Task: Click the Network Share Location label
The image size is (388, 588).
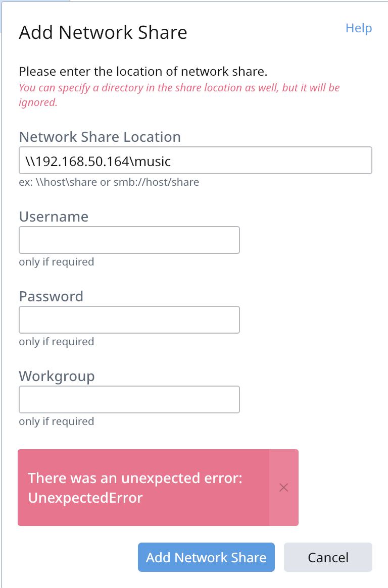Action: point(100,137)
